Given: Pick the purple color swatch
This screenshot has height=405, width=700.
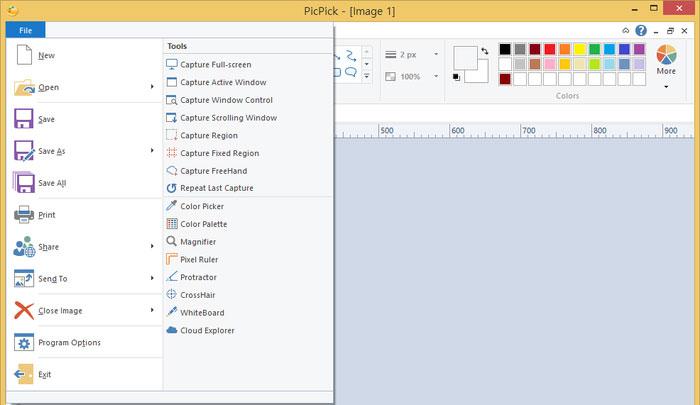Looking at the screenshot, I should pyautogui.click(x=639, y=49).
